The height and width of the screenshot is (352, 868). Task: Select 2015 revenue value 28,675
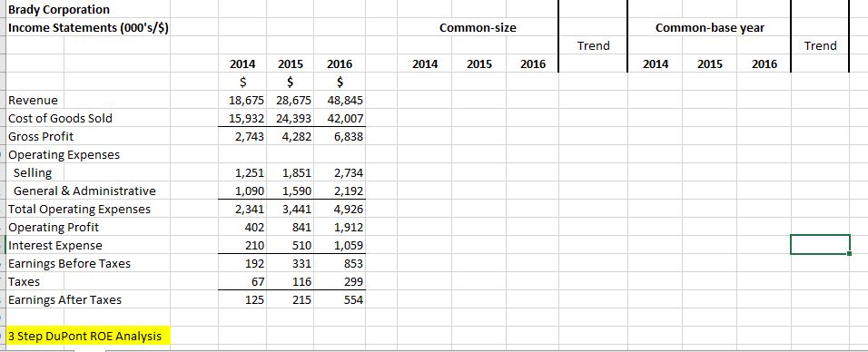(x=293, y=100)
